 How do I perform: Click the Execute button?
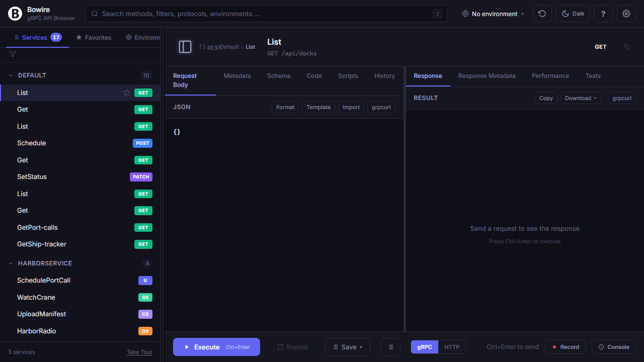click(x=216, y=347)
